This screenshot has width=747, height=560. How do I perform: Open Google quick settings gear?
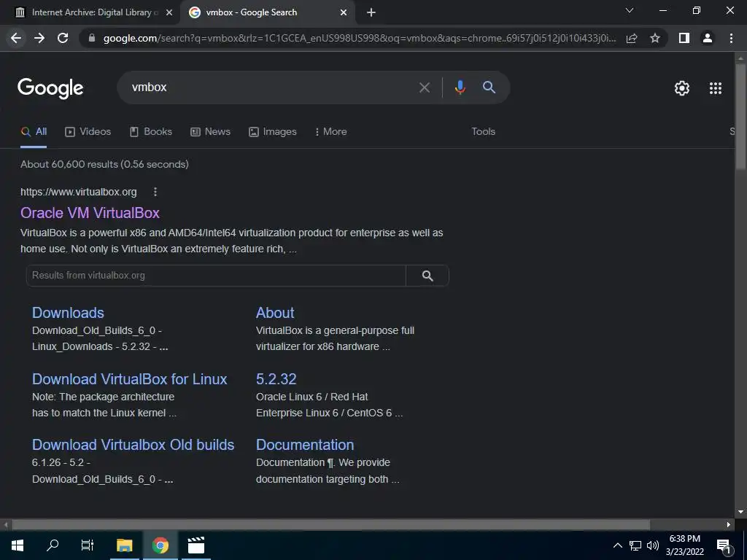coord(682,88)
